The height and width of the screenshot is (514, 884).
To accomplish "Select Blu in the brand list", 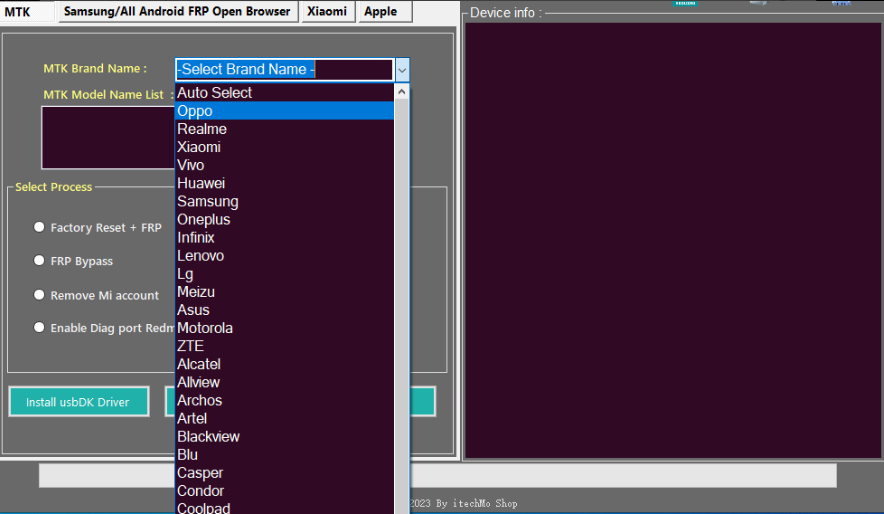I will [x=285, y=455].
